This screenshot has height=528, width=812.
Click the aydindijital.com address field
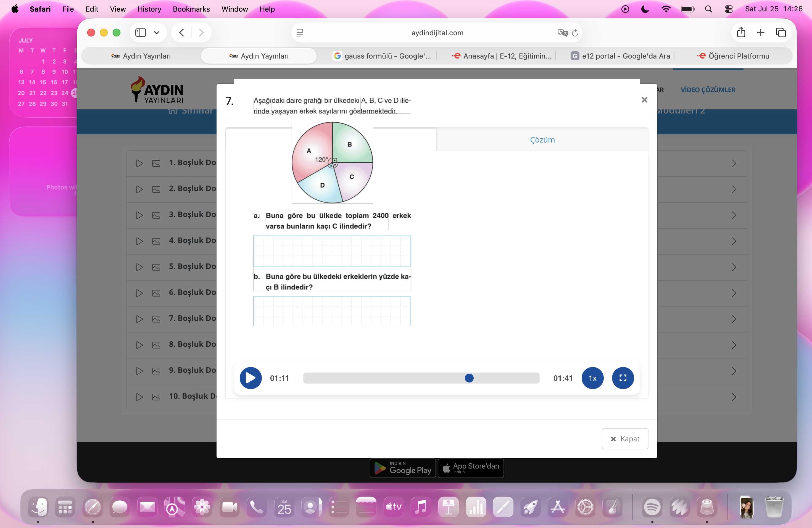437,33
